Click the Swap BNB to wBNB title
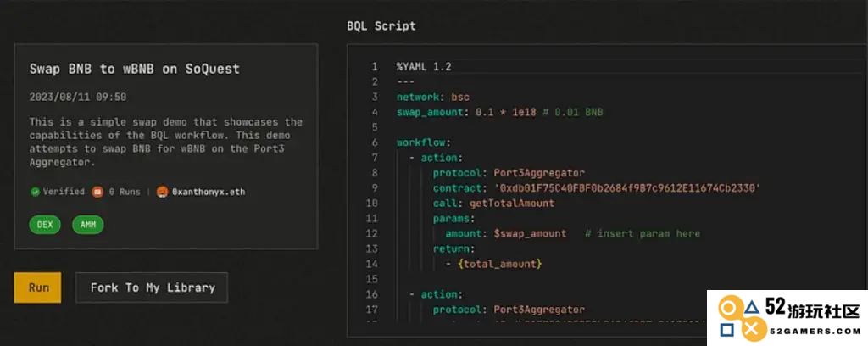Image resolution: width=868 pixels, height=346 pixels. pyautogui.click(x=135, y=70)
